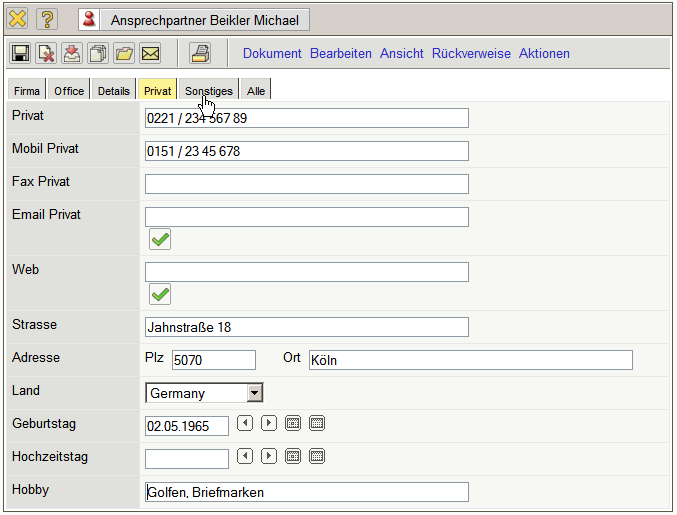
Task: Open the Bearbeiten menu
Action: coord(340,54)
